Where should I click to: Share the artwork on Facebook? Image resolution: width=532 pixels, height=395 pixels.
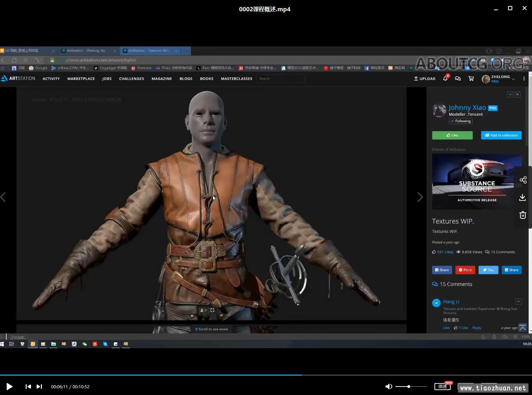point(442,270)
